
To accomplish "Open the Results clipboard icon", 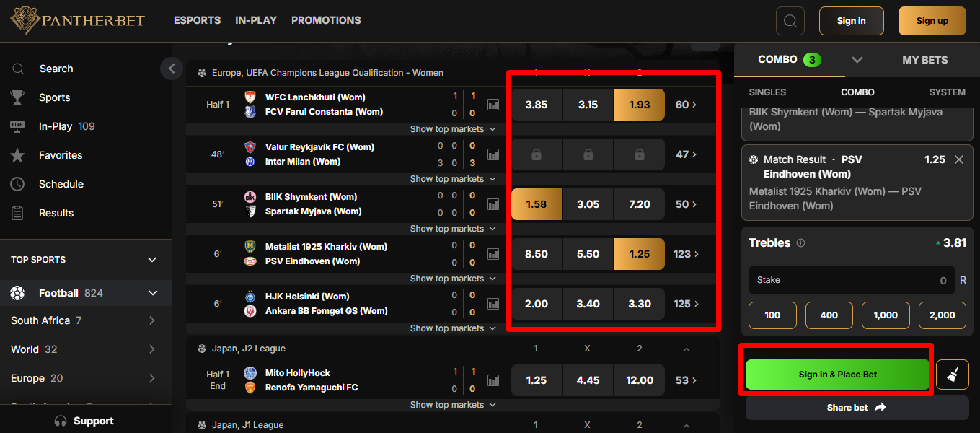I will (x=17, y=213).
